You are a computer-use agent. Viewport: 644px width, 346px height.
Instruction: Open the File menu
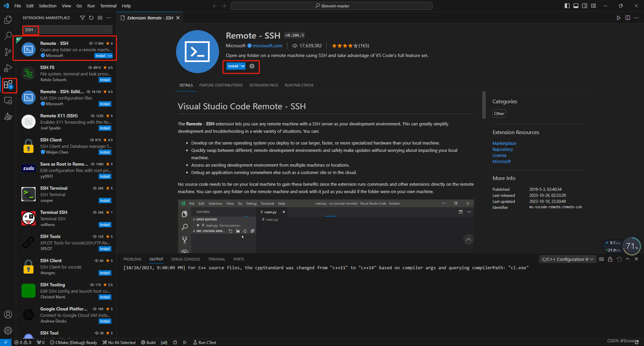(18, 6)
